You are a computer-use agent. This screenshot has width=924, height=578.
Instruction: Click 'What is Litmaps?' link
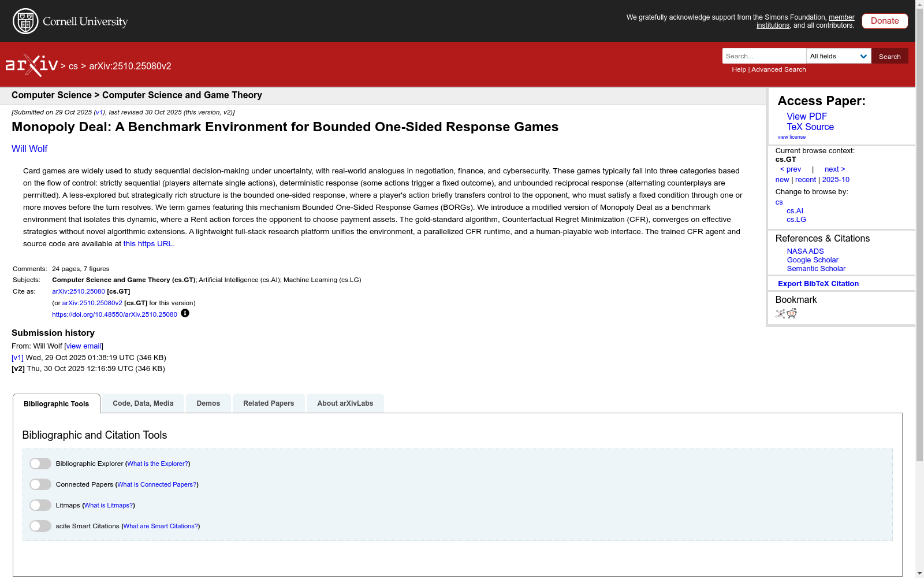tap(109, 506)
